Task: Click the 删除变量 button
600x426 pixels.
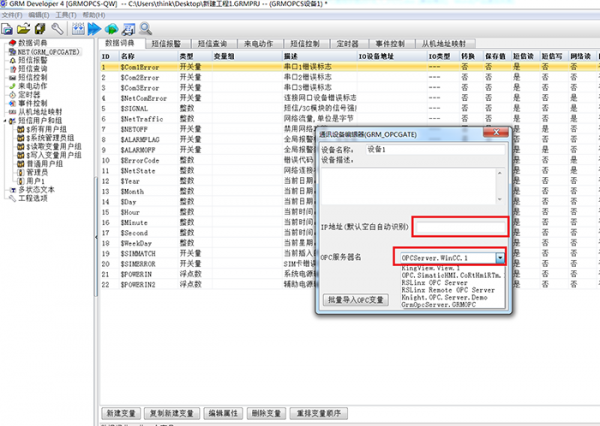Action: (x=266, y=413)
